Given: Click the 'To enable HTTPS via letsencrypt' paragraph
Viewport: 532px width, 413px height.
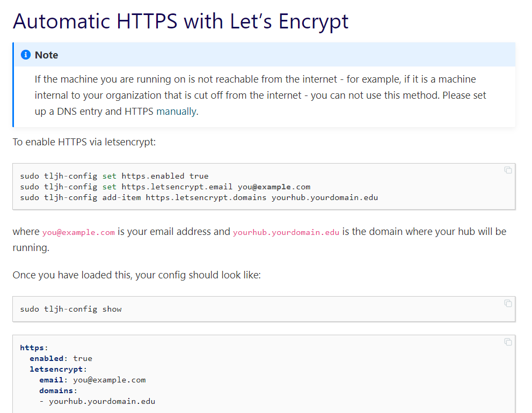Looking at the screenshot, I should 84,143.
